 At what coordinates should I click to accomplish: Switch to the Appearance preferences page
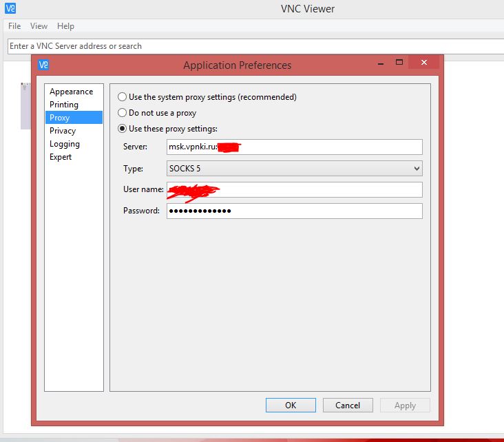tap(74, 92)
